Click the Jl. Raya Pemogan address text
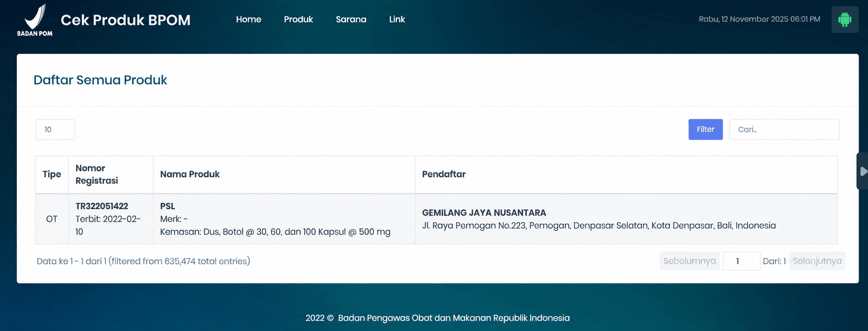The height and width of the screenshot is (331, 868). (x=599, y=225)
